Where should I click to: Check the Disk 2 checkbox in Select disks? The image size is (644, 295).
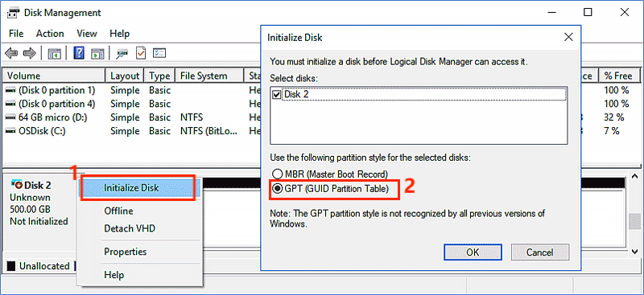pyautogui.click(x=276, y=94)
